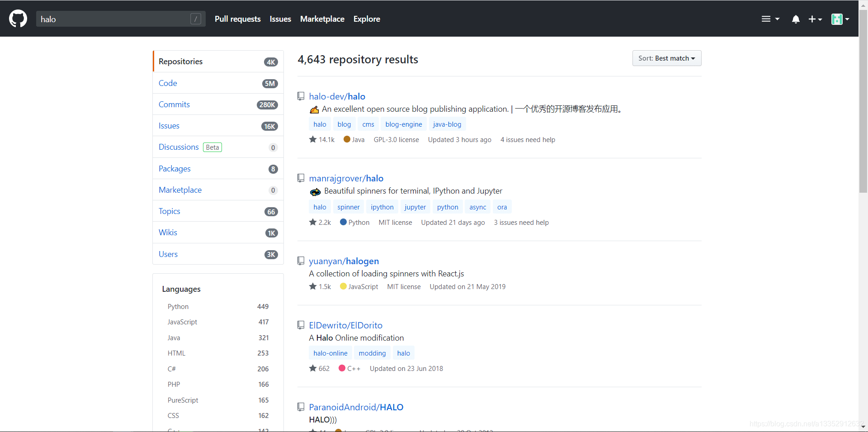Click the repo icon next to ParanoidAndroid/HALO
This screenshot has width=868, height=432.
[301, 407]
